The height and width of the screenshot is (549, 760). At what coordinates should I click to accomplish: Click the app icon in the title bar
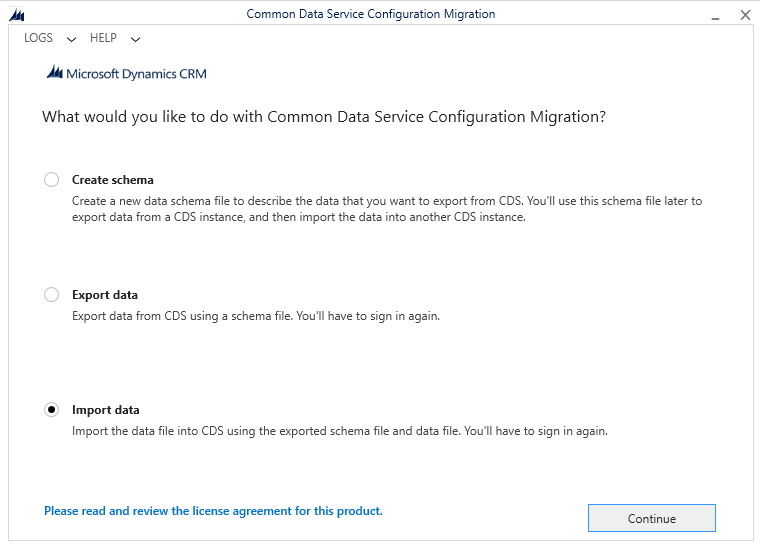tap(16, 15)
